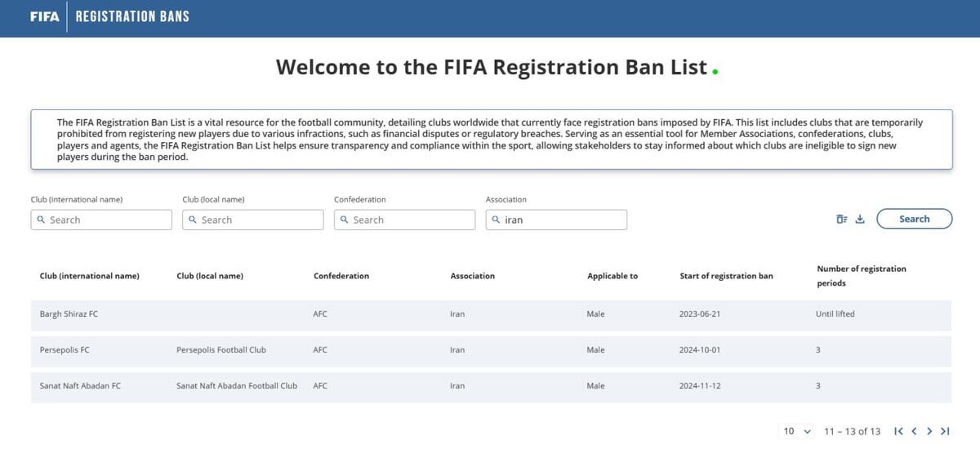Select the Persepolis FC row

click(x=490, y=350)
